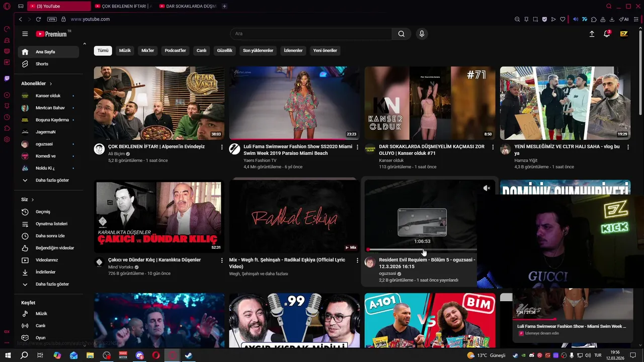Viewport: 644px width, 362px height.
Task: Select the Podcast'ler filter chip
Action: coord(175,50)
